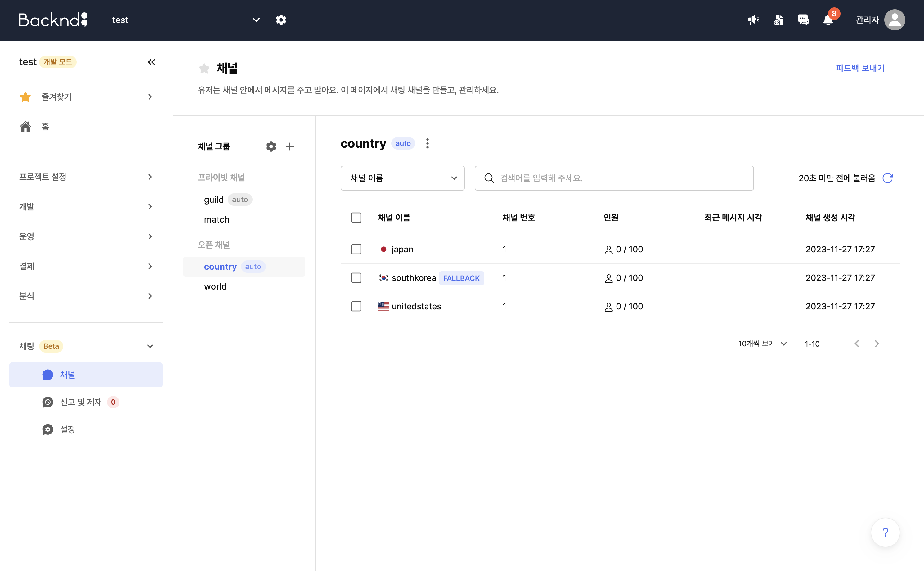Screen dimensions: 924x571
Task: Check the japan channel checkbox
Action: 356,249
